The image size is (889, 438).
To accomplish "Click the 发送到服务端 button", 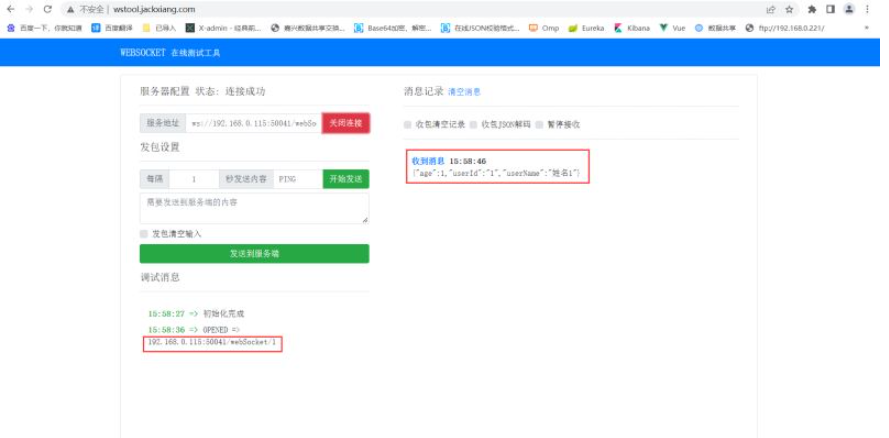I will pos(254,254).
